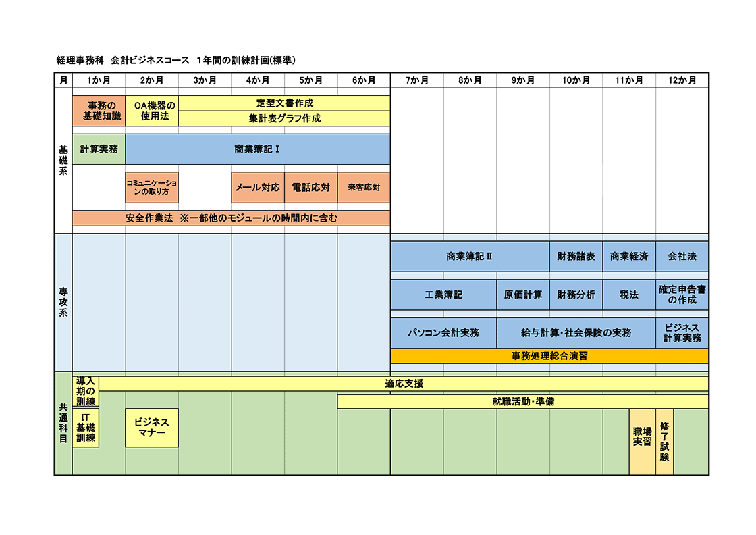The width and height of the screenshot is (756, 535).
Task: Click the 集計表グラフ作成 bar
Action: (x=284, y=119)
